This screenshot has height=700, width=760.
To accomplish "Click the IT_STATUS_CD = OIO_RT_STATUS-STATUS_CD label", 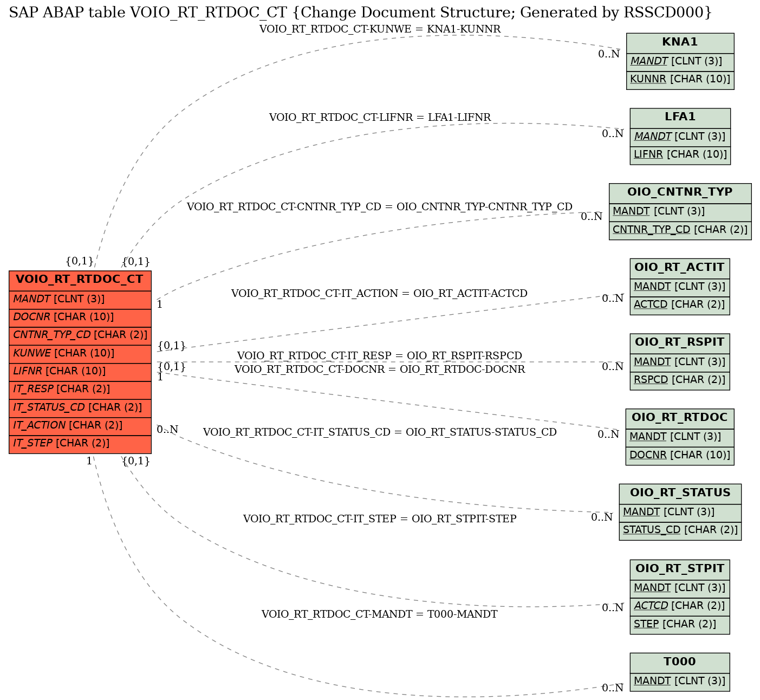I will click(x=380, y=432).
